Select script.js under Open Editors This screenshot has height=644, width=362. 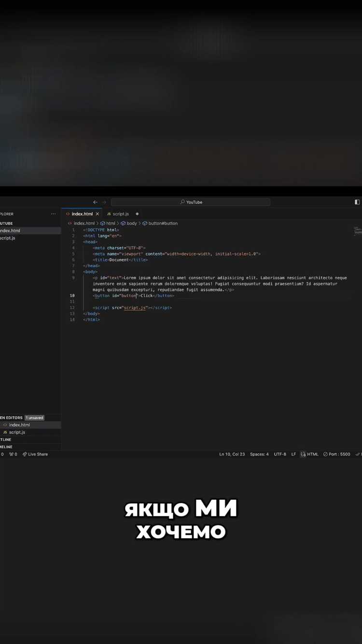[x=30, y=432]
